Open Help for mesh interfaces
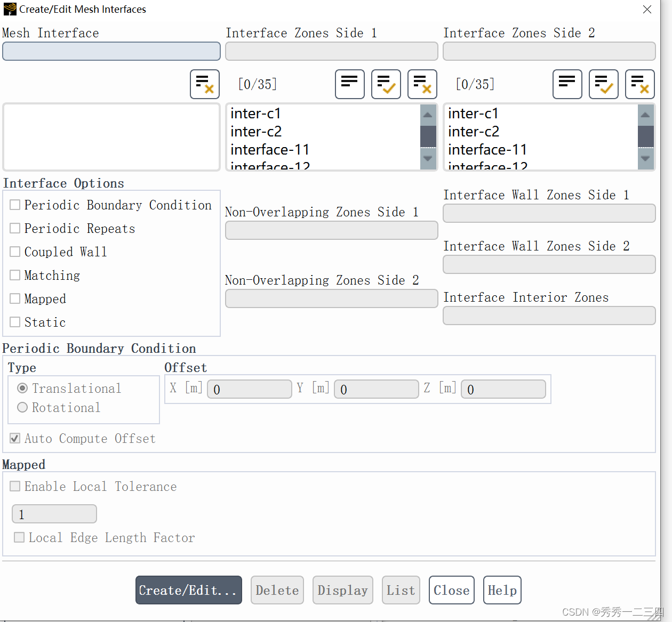 (502, 590)
